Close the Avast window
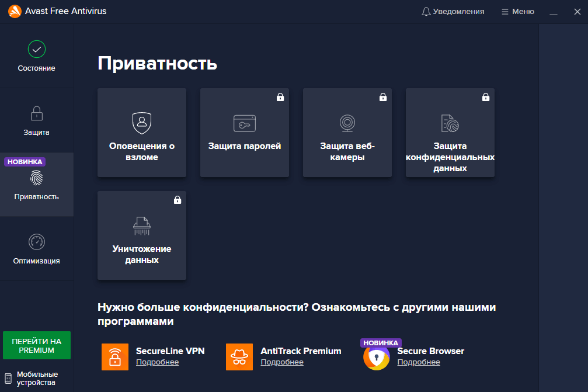Image resolution: width=588 pixels, height=392 pixels. [577, 12]
